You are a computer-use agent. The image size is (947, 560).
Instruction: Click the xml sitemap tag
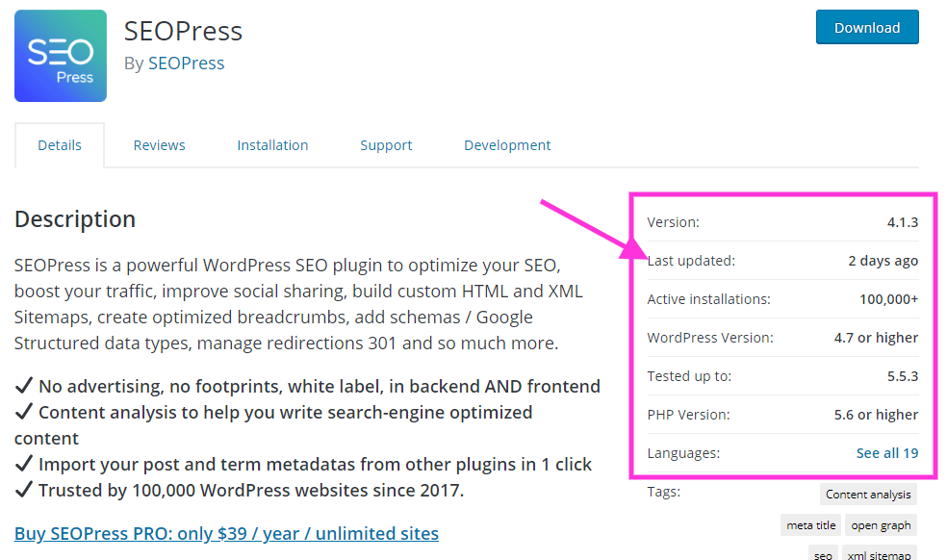pyautogui.click(x=879, y=554)
